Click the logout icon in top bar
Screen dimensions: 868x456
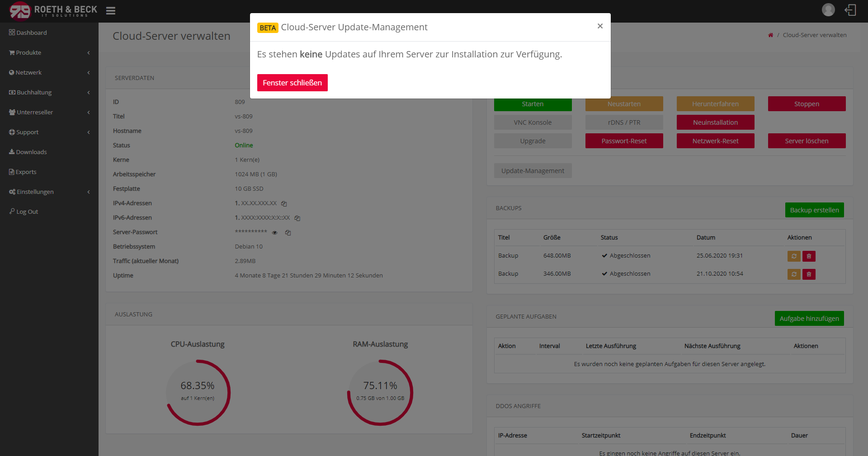tap(850, 10)
